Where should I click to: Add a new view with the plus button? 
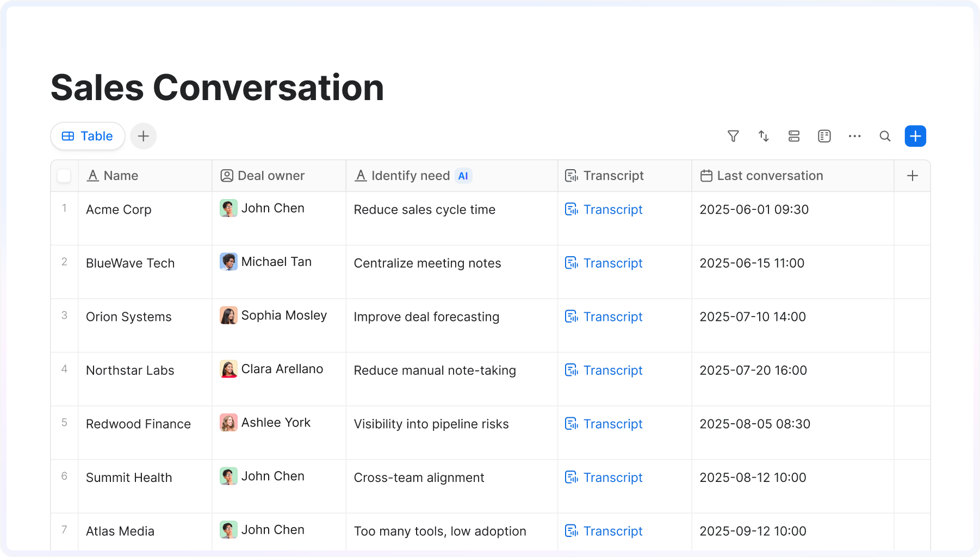[144, 136]
